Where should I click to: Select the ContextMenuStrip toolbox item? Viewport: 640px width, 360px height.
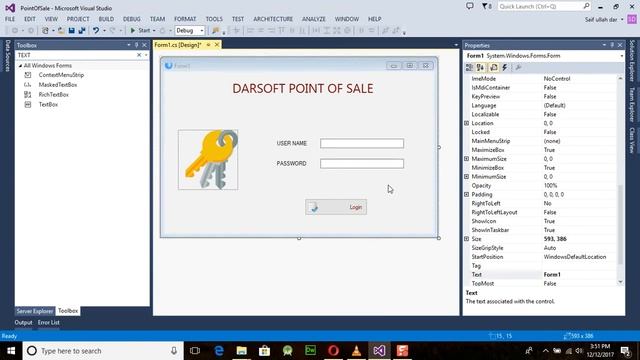pos(61,75)
